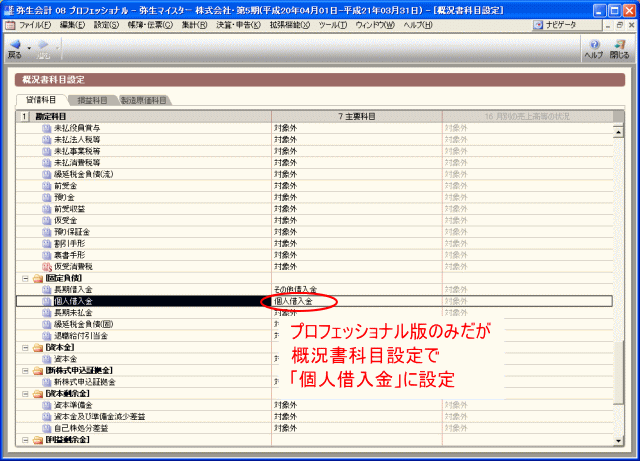
Task: Click the 16 月別の売上高等の状況 column header
Action: [x=527, y=116]
